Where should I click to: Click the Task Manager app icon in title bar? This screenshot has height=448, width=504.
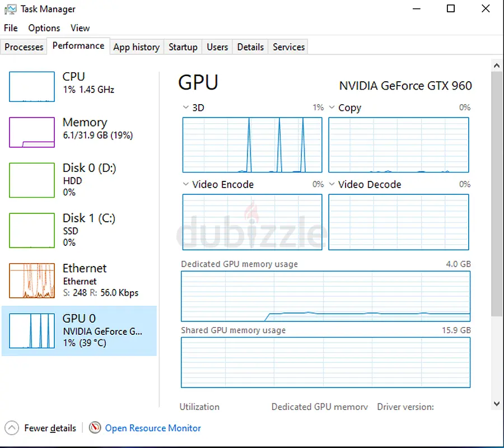point(10,9)
